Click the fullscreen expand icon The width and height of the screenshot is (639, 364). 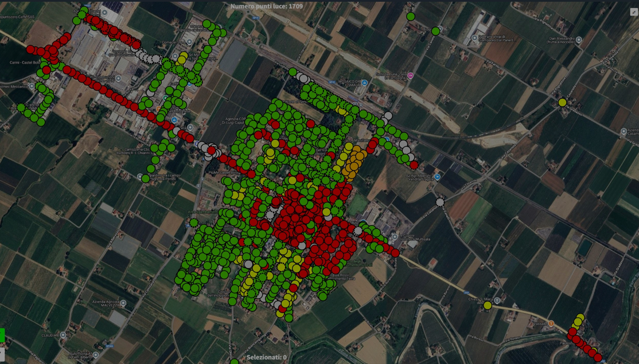634,12
